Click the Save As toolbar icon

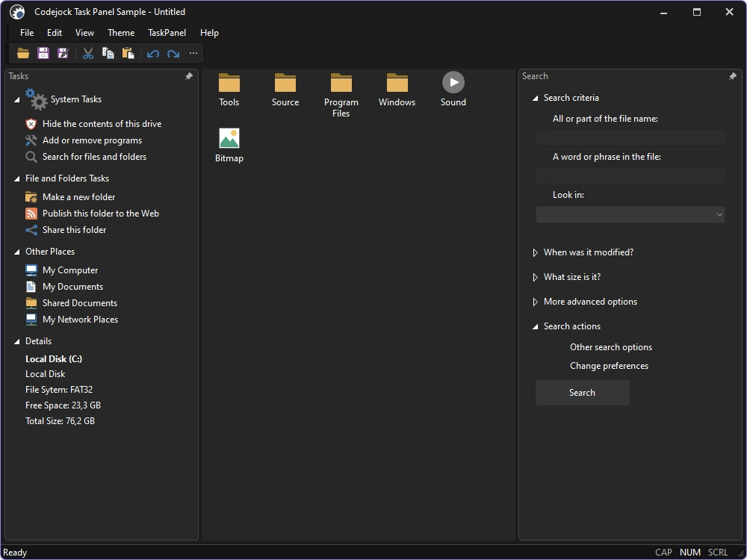click(63, 53)
